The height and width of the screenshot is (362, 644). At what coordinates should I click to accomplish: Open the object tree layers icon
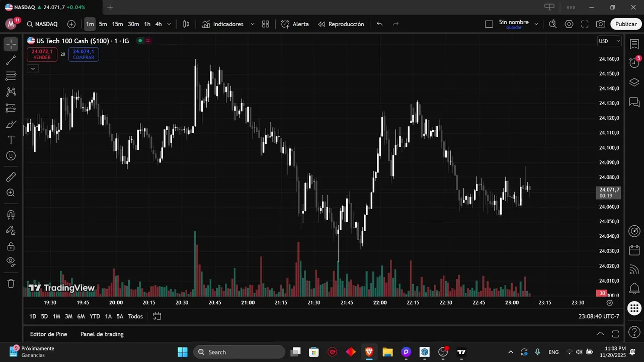click(634, 82)
